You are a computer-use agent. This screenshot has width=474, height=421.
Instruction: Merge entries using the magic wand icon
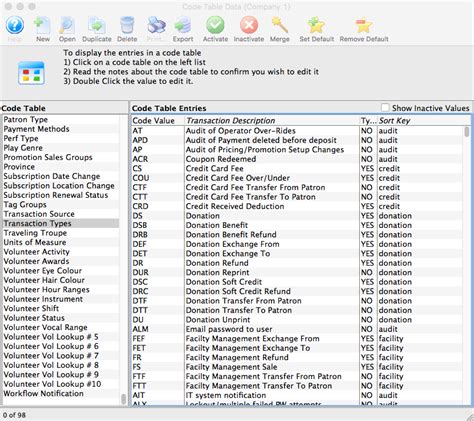280,29
